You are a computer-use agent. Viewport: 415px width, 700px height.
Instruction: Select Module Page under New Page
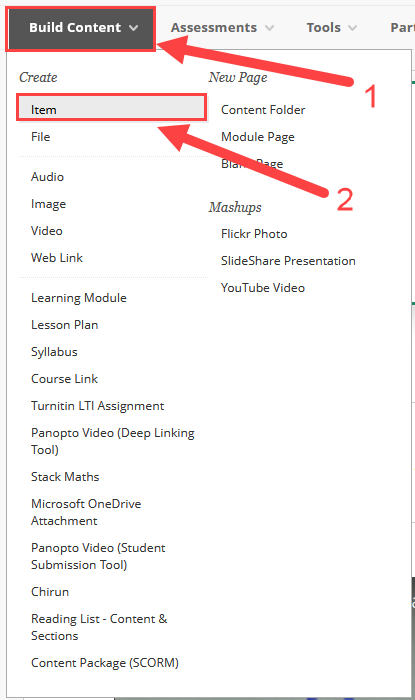pos(257,137)
